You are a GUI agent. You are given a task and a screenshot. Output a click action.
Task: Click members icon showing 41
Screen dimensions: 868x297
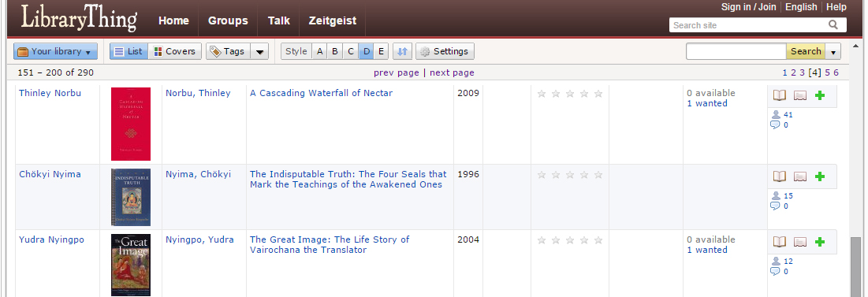pyautogui.click(x=776, y=114)
